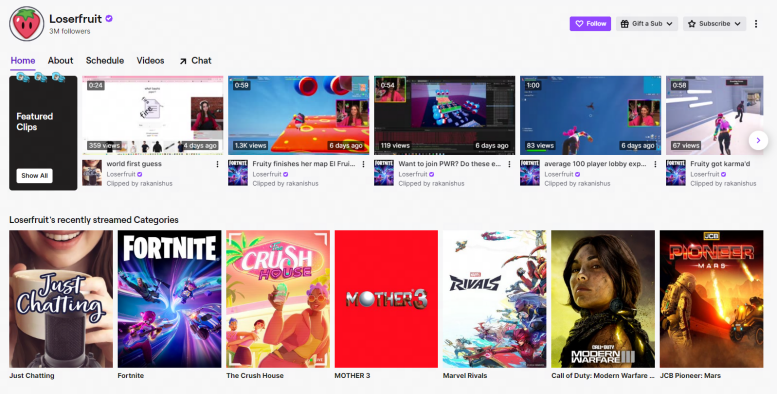Open 'Want to join PWR? Do these e...' title
The width and height of the screenshot is (777, 394).
pos(450,164)
